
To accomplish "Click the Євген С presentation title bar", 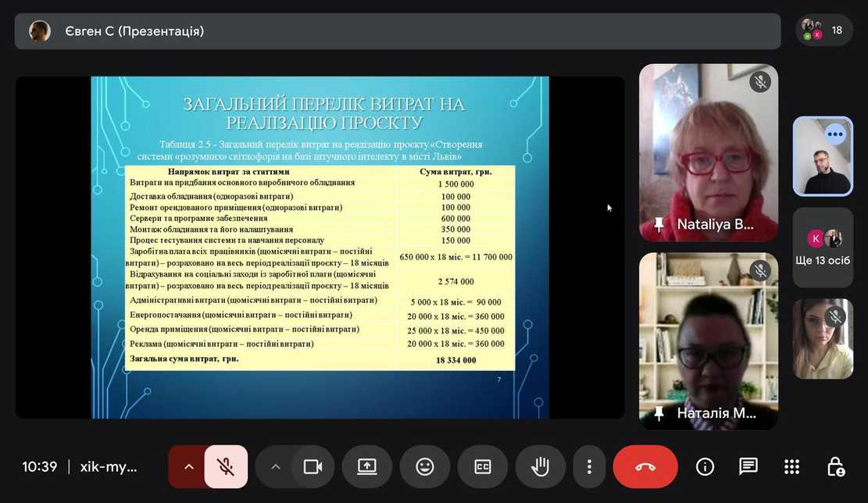I will (x=397, y=31).
